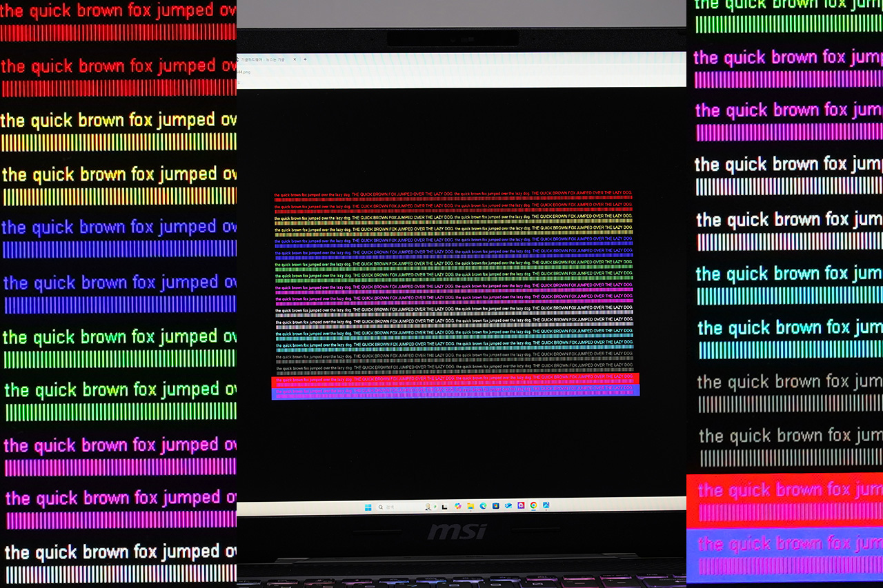The height and width of the screenshot is (588, 883).
Task: Switch to Google Chrome in the taskbar
Action: tap(533, 505)
